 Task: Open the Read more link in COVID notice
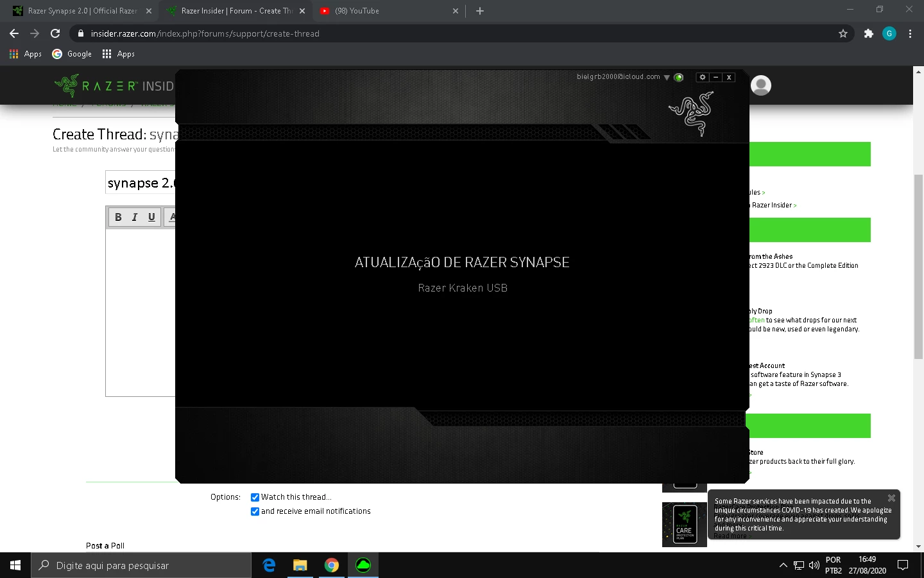(730, 535)
